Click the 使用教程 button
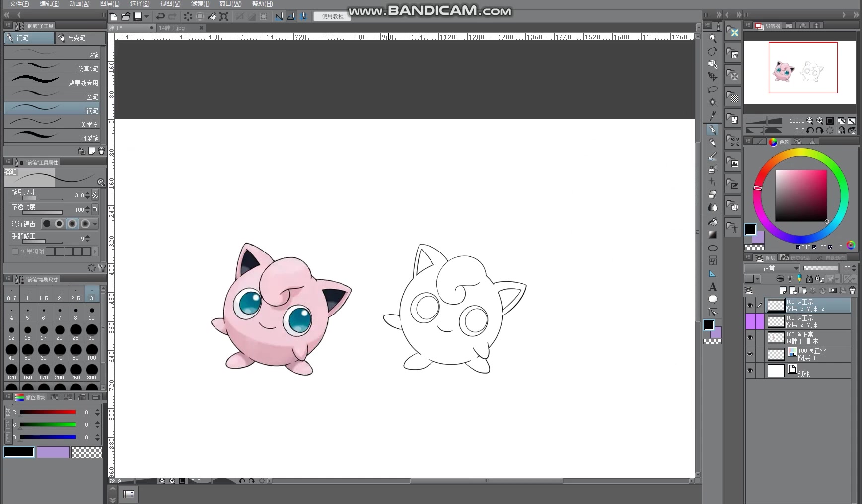Image resolution: width=862 pixels, height=504 pixels. 332,16
